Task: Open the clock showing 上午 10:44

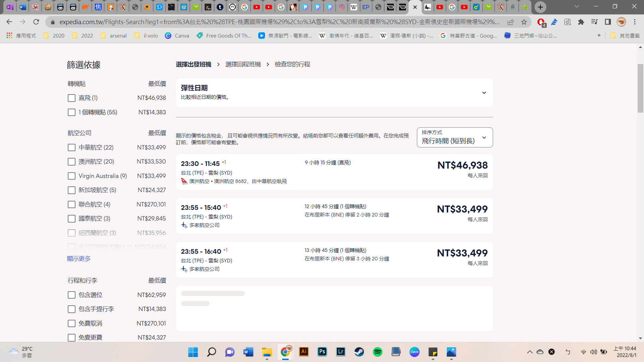Action: pyautogui.click(x=625, y=352)
